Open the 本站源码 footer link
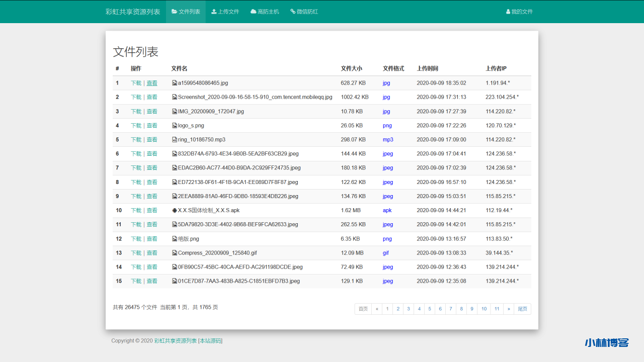This screenshot has height=362, width=644. tap(210, 341)
